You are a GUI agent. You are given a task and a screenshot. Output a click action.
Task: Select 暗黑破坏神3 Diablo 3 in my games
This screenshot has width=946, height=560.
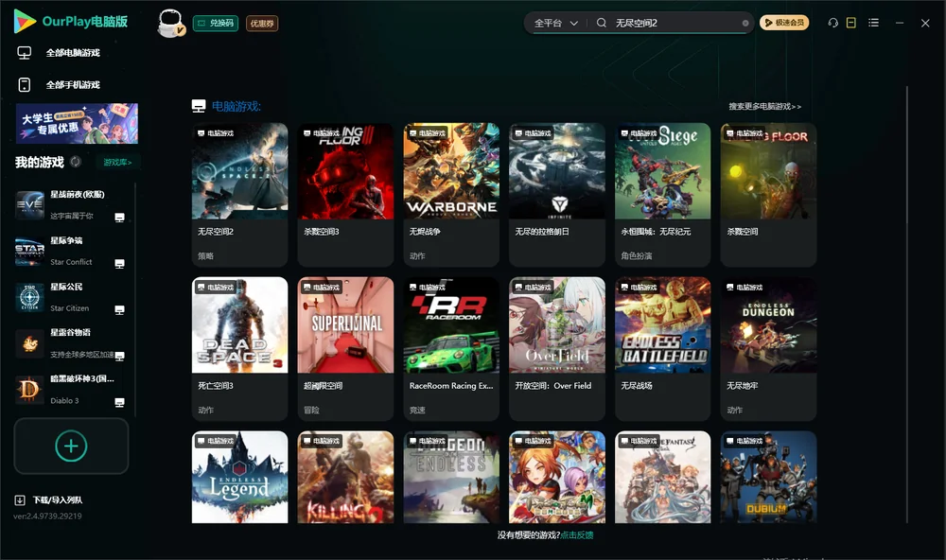click(71, 389)
